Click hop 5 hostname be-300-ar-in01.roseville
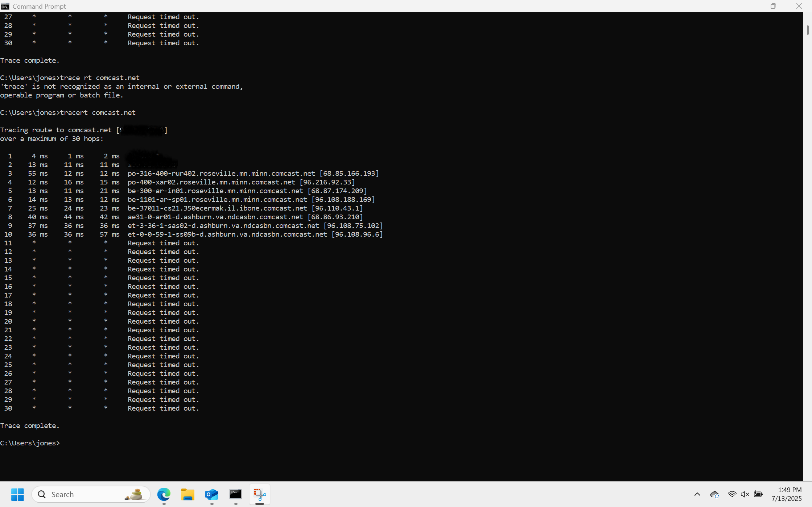The image size is (812, 507). coord(215,191)
